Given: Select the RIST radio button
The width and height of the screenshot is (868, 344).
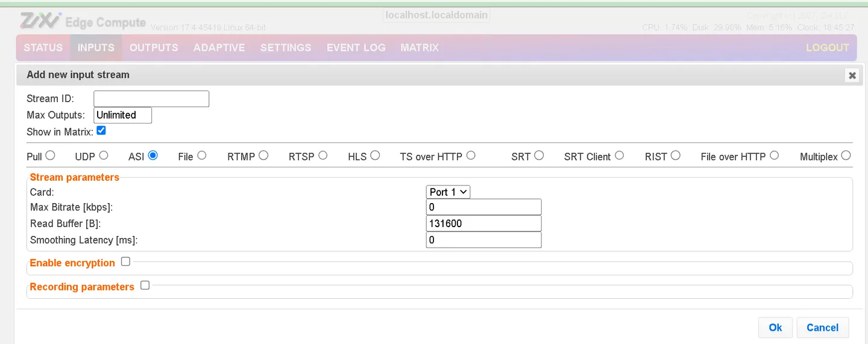Looking at the screenshot, I should 676,155.
